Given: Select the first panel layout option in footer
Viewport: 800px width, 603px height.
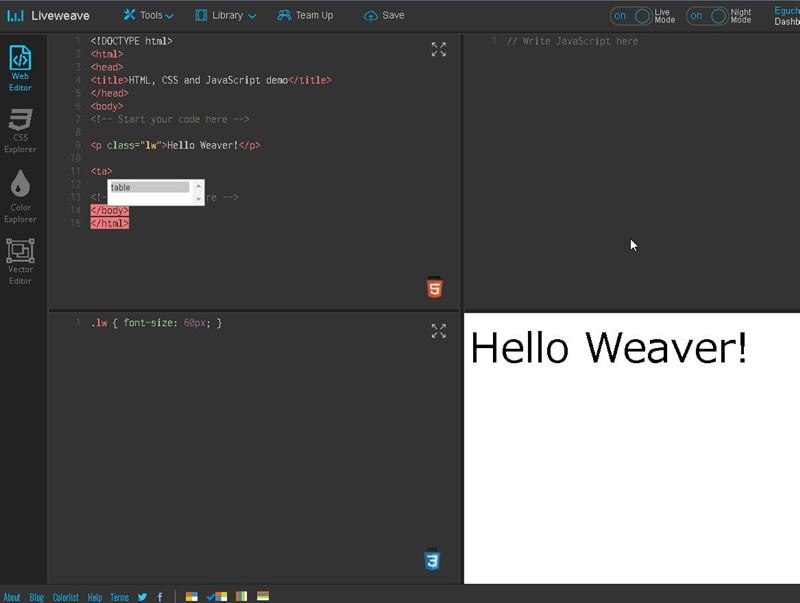Looking at the screenshot, I should [192, 597].
